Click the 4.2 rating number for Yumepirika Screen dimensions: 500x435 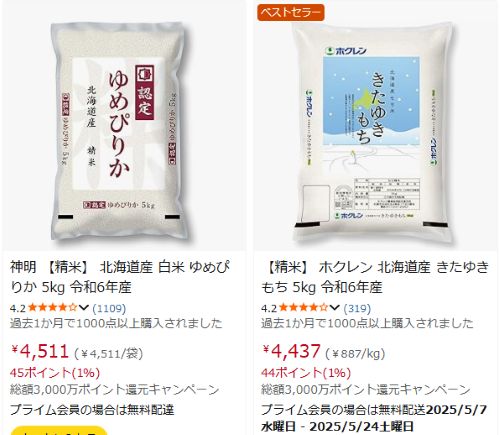(x=18, y=308)
